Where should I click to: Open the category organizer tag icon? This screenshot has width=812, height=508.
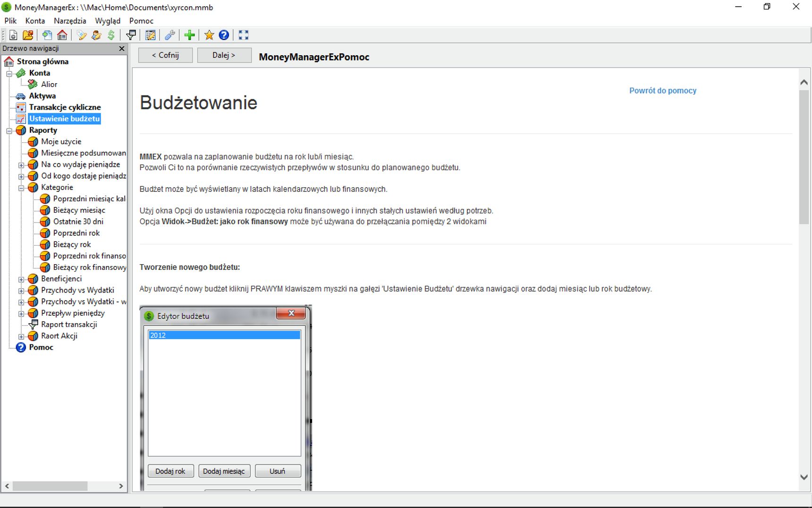82,35
